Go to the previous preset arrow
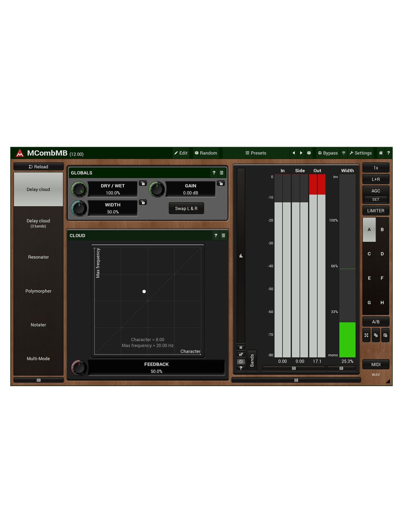 click(294, 153)
